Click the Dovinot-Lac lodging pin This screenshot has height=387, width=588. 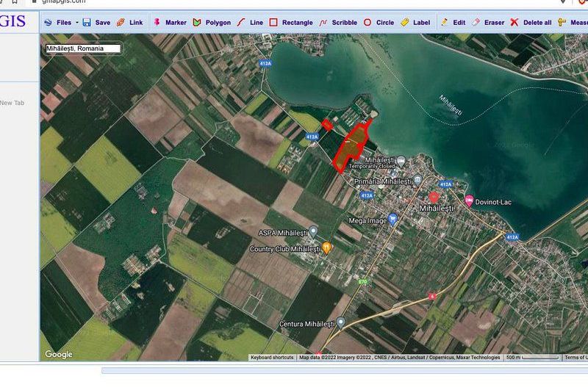(469, 200)
